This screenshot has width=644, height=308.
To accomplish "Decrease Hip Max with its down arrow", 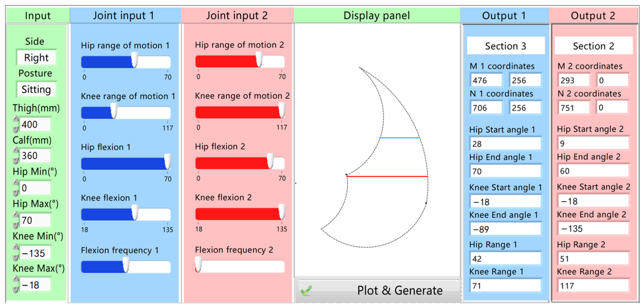I will pyautogui.click(x=16, y=225).
